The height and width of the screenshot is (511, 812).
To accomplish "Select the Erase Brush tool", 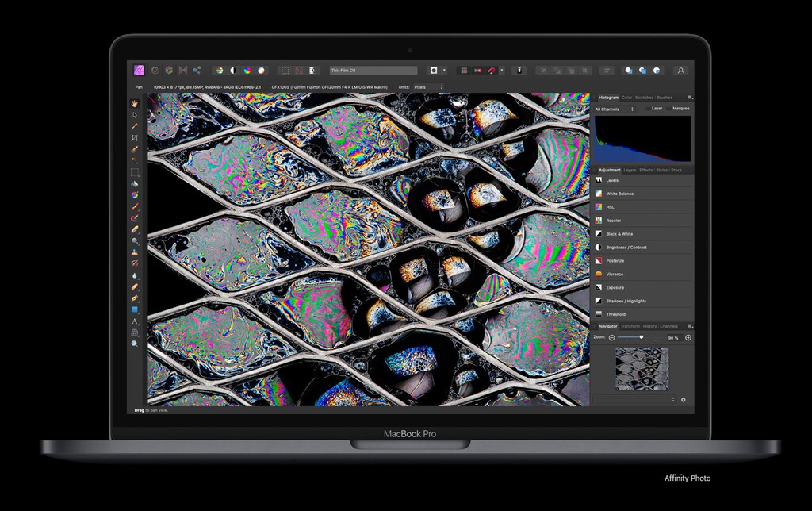I will (135, 229).
